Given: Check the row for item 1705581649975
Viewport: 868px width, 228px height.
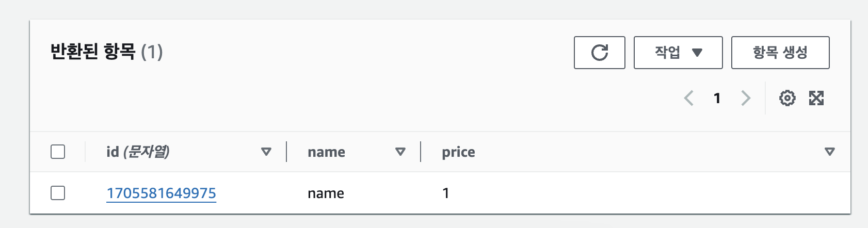Looking at the screenshot, I should pyautogui.click(x=58, y=193).
